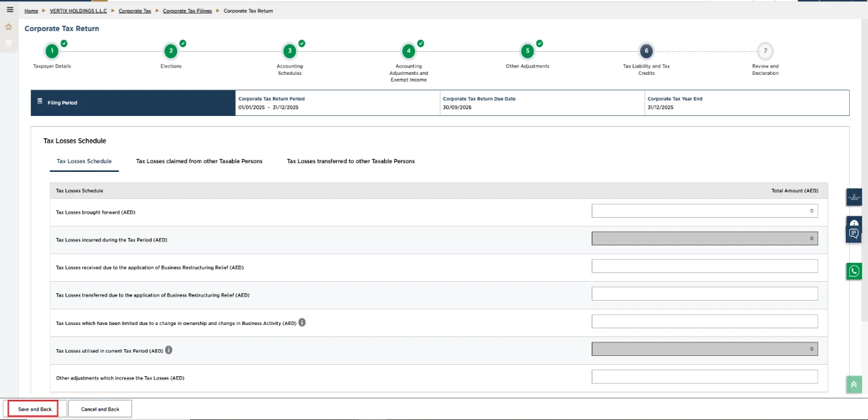This screenshot has width=868, height=420.
Task: Click the Review and Declaration step label
Action: pyautogui.click(x=766, y=69)
